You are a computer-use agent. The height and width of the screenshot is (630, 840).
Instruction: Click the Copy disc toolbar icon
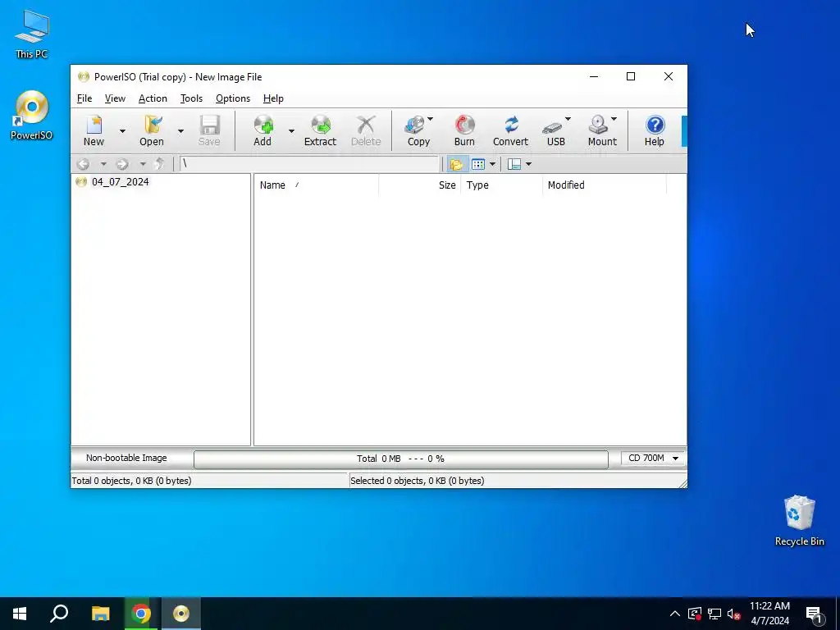[418, 130]
